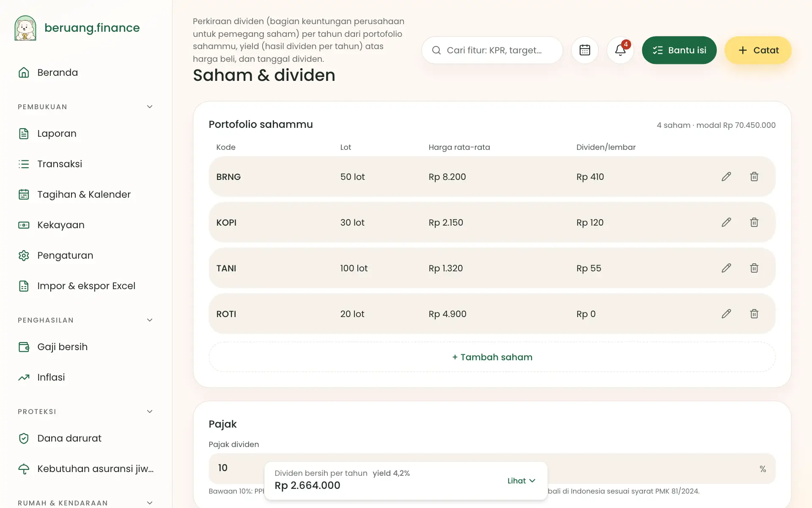Click the Cari fitur search field
The height and width of the screenshot is (508, 812).
492,50
